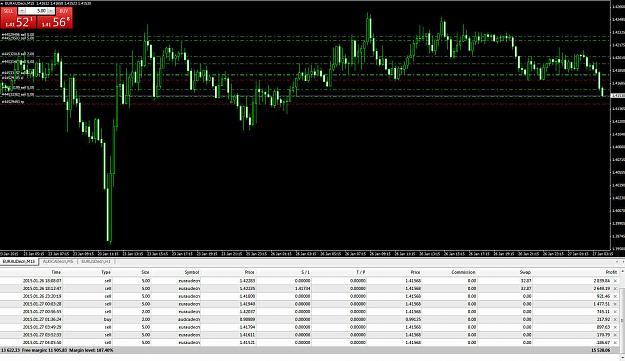Click the top sell 5.00 order line label on the chart
The width and height of the screenshot is (625, 361).
[18, 35]
